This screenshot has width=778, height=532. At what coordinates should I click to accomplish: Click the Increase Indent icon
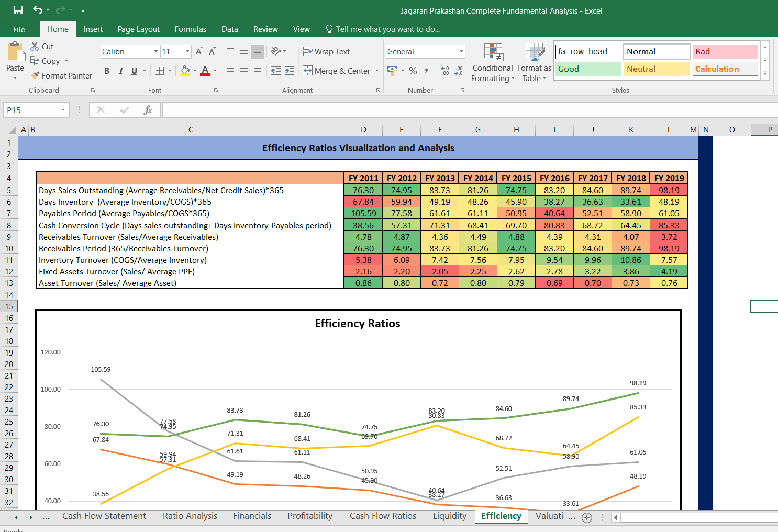pyautogui.click(x=290, y=71)
